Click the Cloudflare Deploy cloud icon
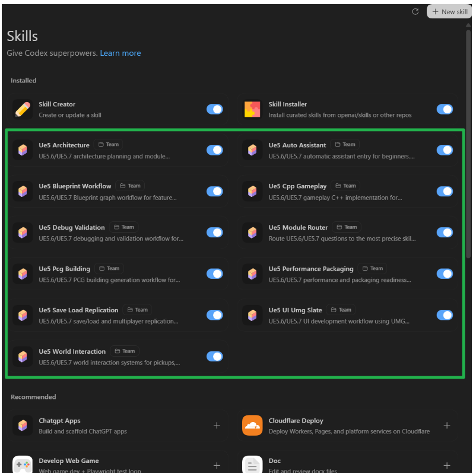This screenshot has height=473, width=476. point(252,426)
